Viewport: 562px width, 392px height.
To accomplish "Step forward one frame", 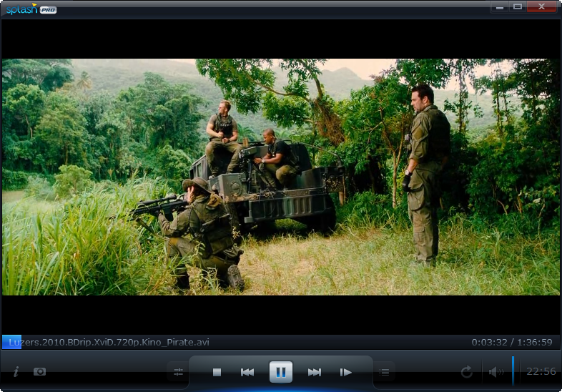I will [x=345, y=372].
